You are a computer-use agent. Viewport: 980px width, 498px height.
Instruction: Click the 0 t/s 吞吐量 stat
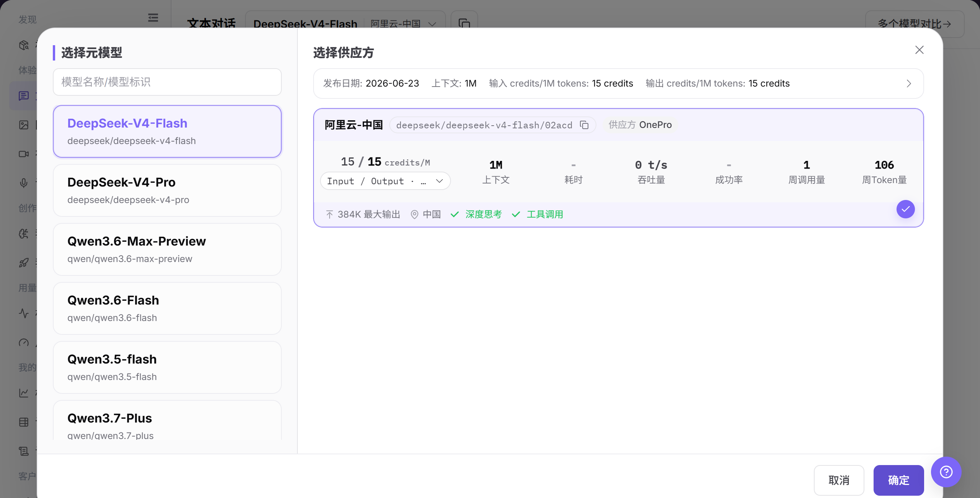coord(651,172)
